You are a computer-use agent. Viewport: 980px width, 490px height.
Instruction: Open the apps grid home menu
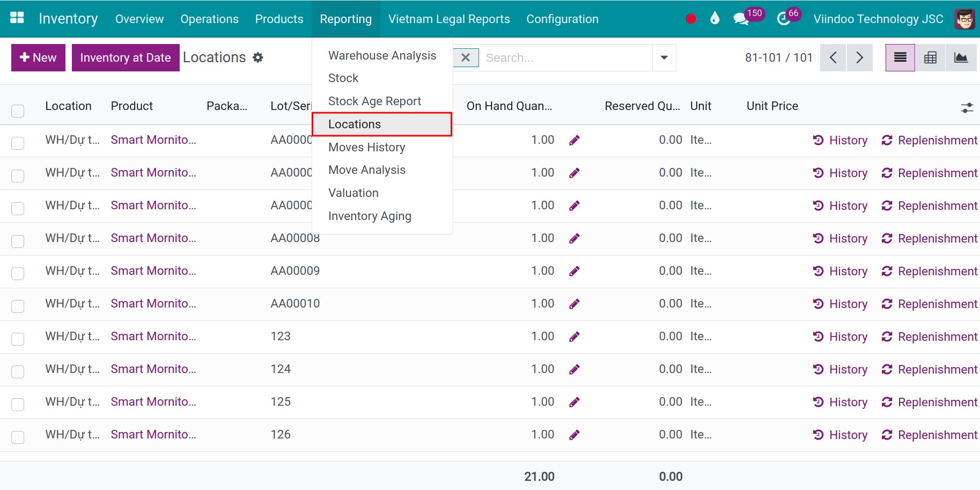[x=17, y=18]
